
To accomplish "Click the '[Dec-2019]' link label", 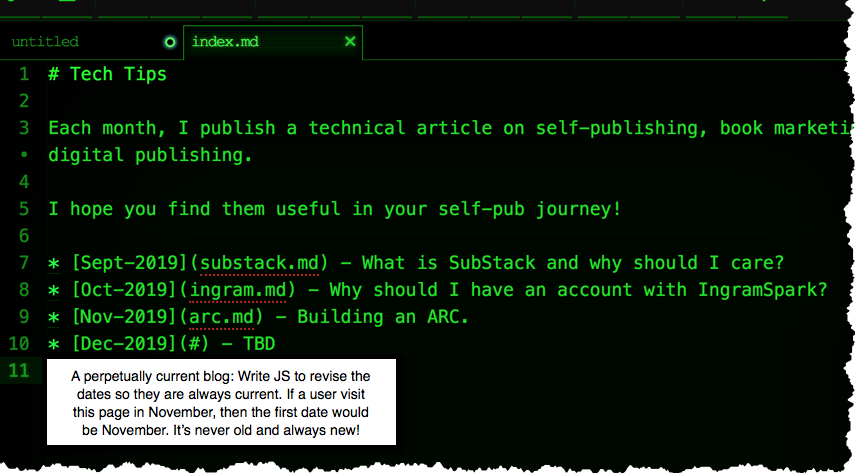I will (124, 344).
